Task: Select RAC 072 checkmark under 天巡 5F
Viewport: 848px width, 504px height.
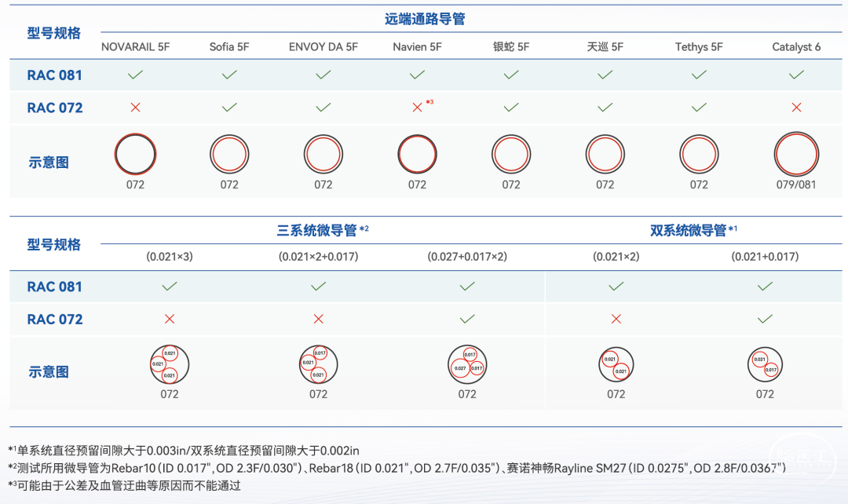Action: (605, 108)
